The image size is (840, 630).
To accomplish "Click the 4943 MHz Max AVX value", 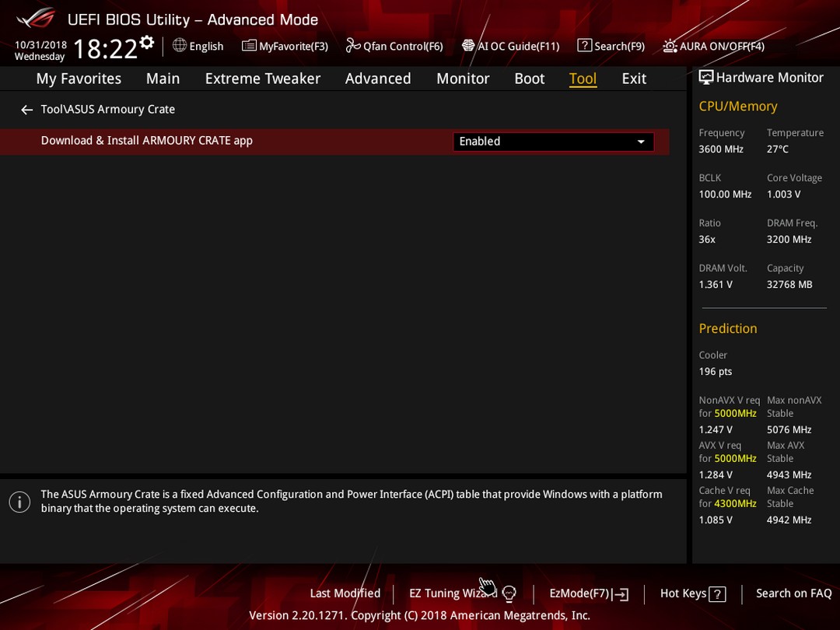I will pyautogui.click(x=789, y=474).
